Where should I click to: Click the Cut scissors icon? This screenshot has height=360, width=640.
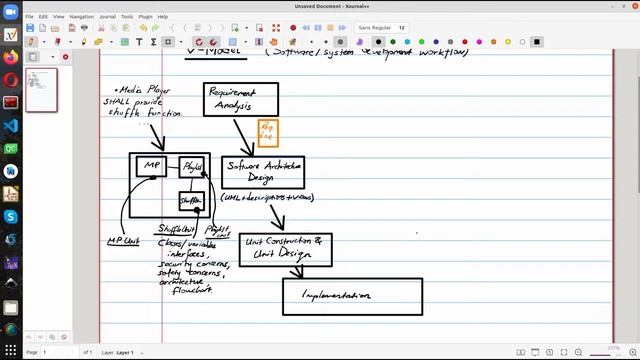tap(101, 28)
